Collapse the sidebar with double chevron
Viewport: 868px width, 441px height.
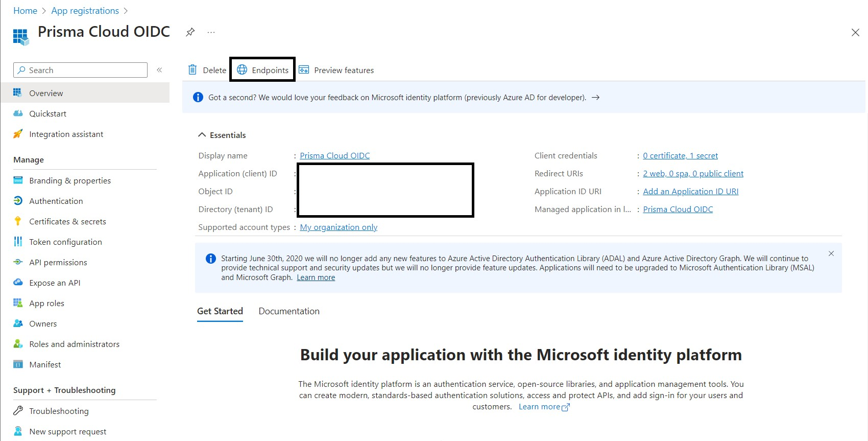pos(159,70)
